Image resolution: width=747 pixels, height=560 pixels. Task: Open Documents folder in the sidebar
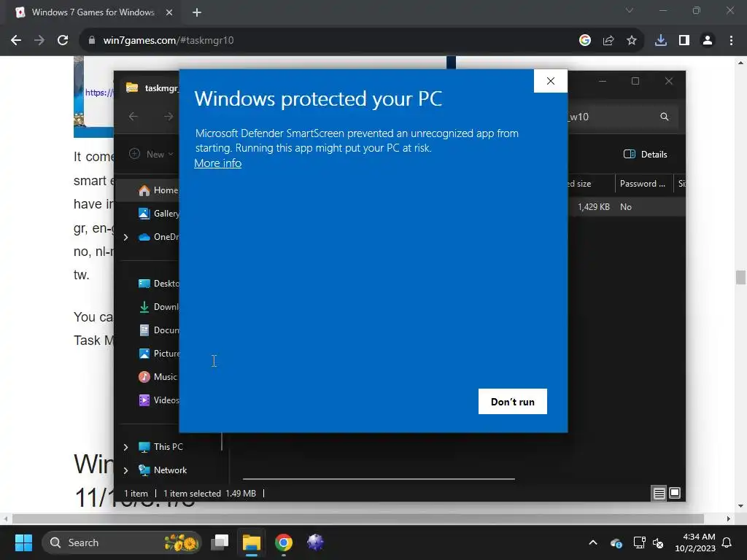(158, 330)
